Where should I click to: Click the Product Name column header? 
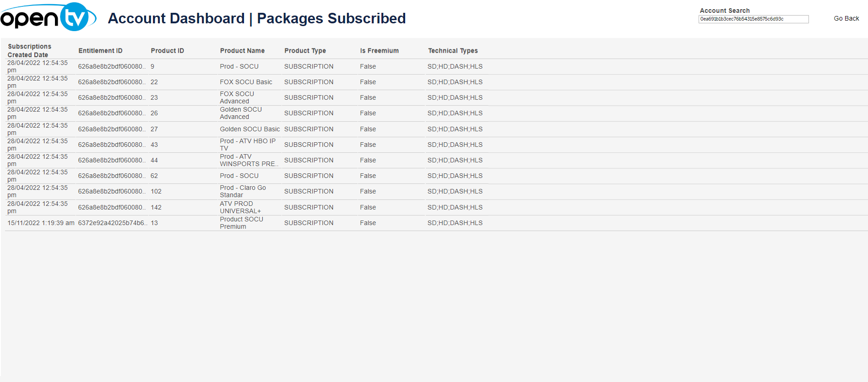242,51
